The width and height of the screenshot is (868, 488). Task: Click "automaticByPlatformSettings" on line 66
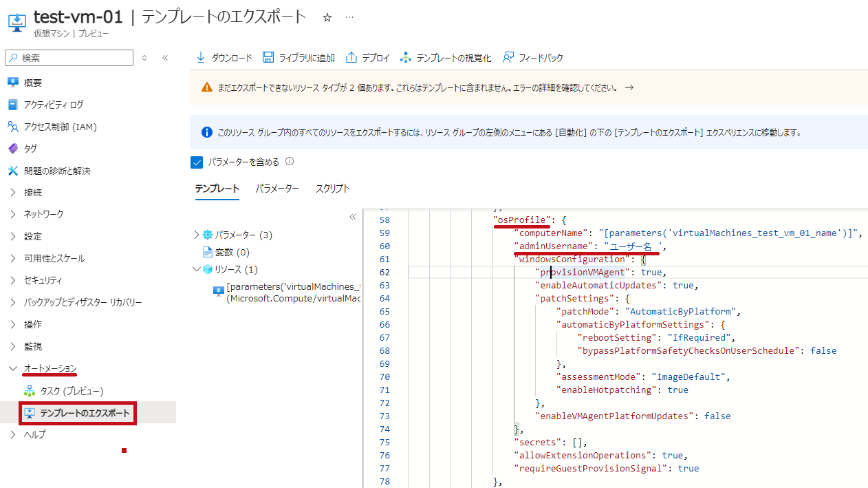click(634, 325)
